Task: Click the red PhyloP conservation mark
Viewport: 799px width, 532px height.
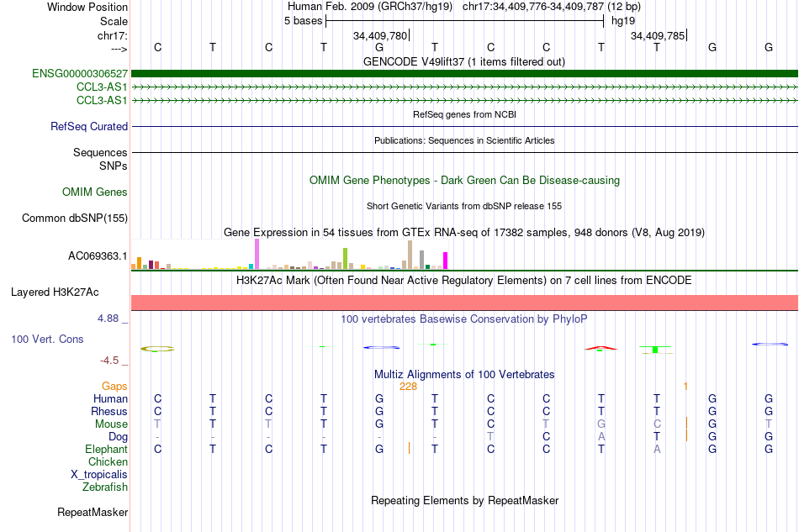Action: tap(601, 348)
